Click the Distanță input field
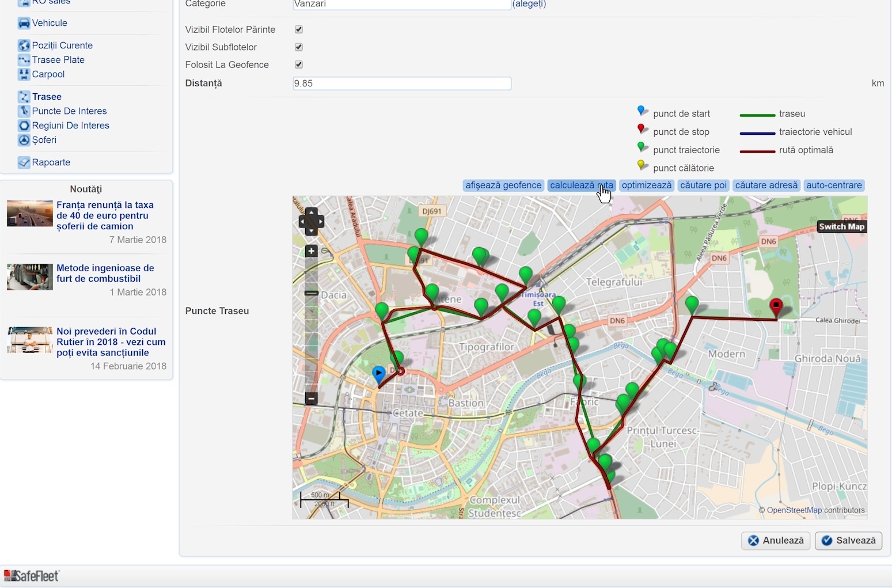Image resolution: width=892 pixels, height=588 pixels. tap(401, 84)
